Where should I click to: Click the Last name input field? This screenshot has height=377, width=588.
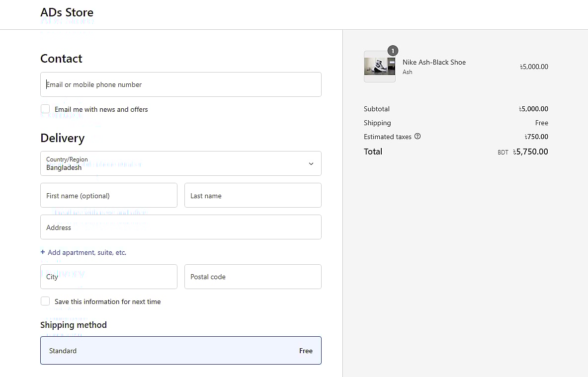pyautogui.click(x=252, y=196)
